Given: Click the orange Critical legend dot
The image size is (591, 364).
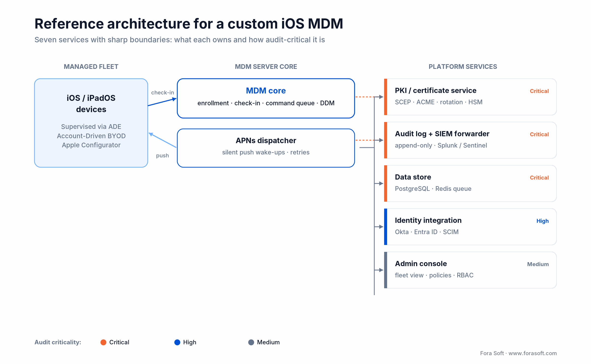Looking at the screenshot, I should [x=103, y=342].
